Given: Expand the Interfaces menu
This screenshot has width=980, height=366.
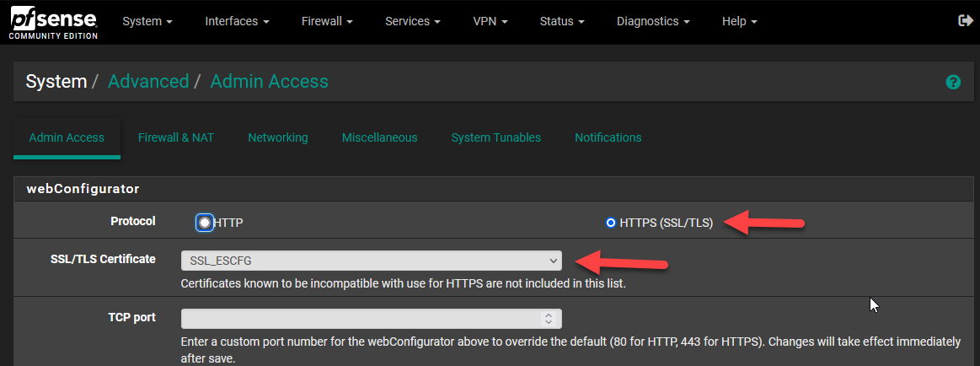Looking at the screenshot, I should point(237,21).
